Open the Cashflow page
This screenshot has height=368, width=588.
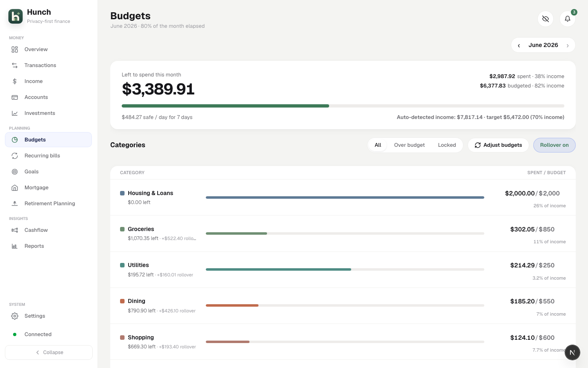[48, 230]
